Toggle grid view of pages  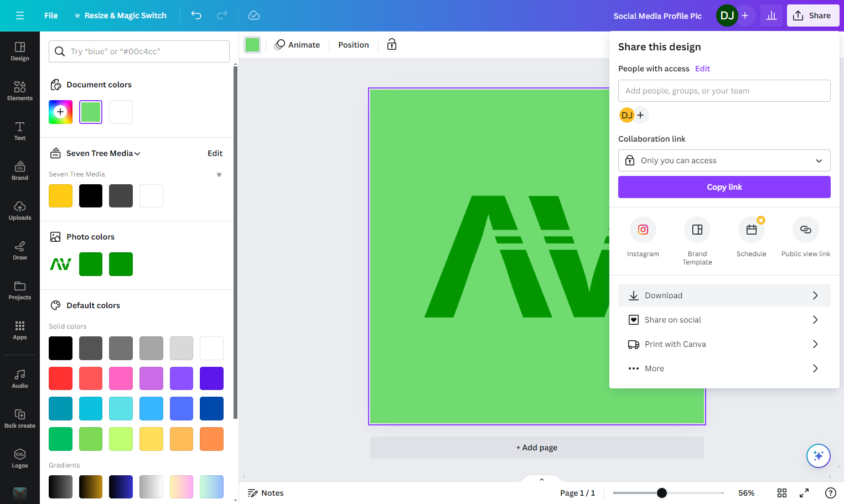coord(782,493)
